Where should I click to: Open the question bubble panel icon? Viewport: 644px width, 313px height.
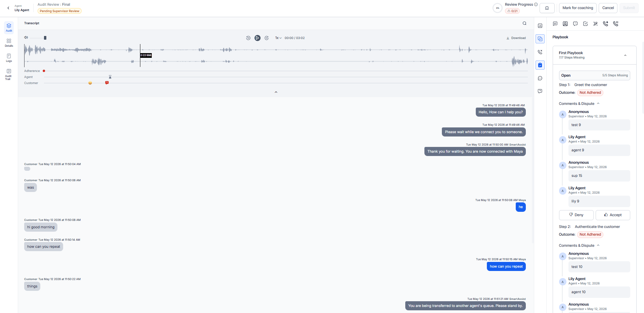pyautogui.click(x=540, y=91)
